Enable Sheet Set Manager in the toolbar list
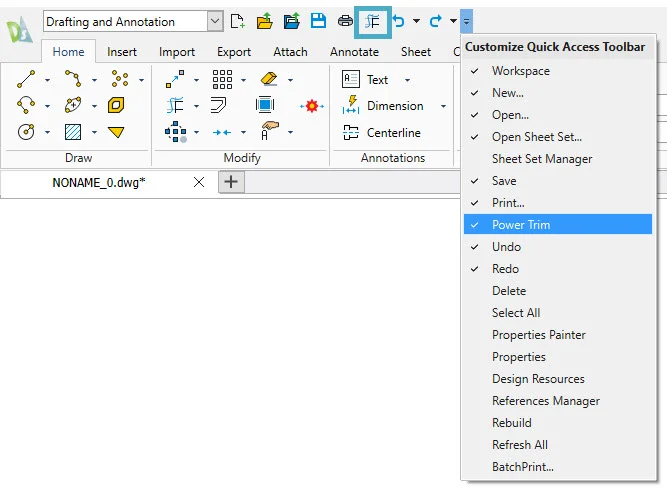Image resolution: width=667 pixels, height=491 pixels. (x=541, y=159)
